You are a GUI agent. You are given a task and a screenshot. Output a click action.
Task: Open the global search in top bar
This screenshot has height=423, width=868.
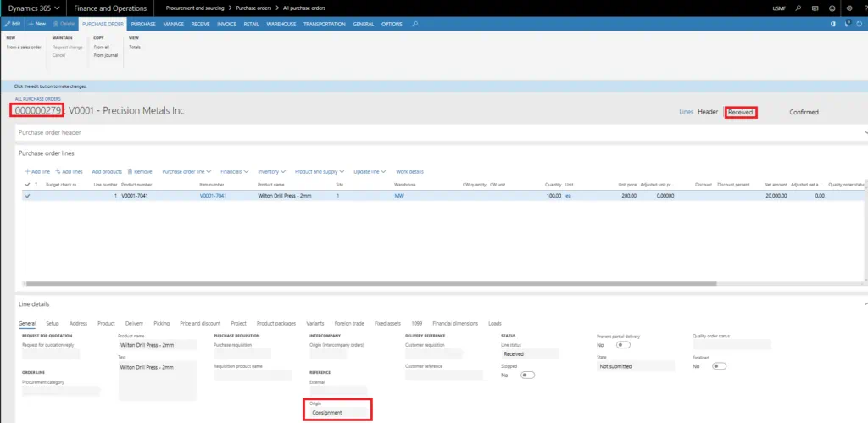tap(798, 8)
